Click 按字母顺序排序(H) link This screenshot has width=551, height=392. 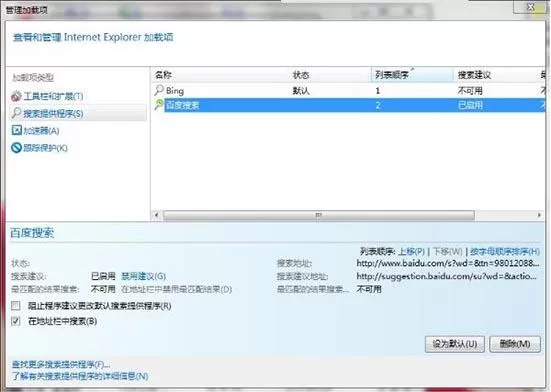[505, 251]
